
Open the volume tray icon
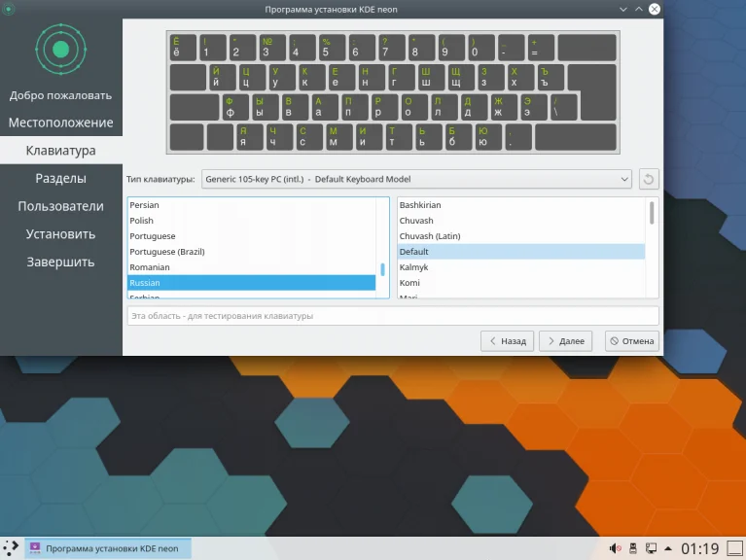tap(615, 548)
